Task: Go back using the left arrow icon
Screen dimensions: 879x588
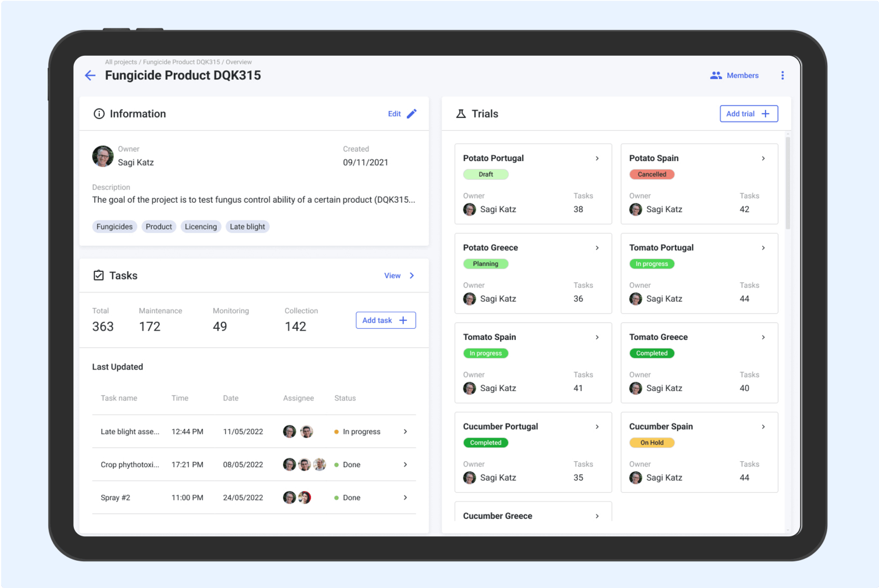Action: pyautogui.click(x=90, y=76)
